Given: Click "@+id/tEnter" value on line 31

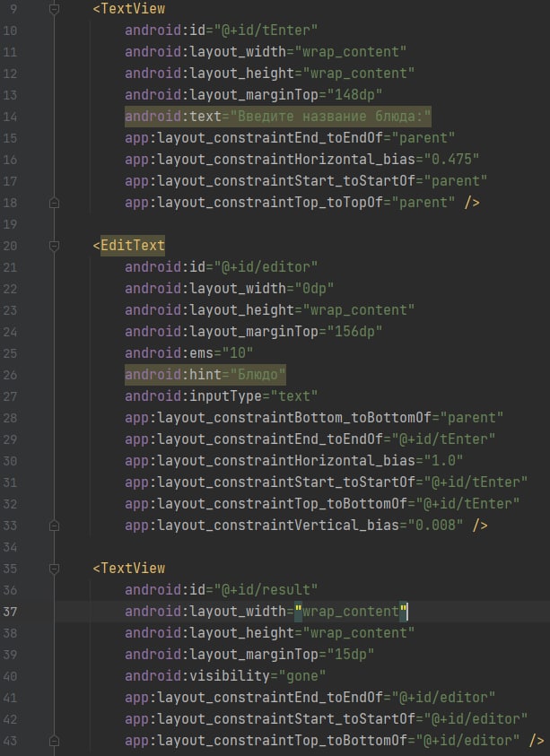Looking at the screenshot, I should click(x=476, y=482).
